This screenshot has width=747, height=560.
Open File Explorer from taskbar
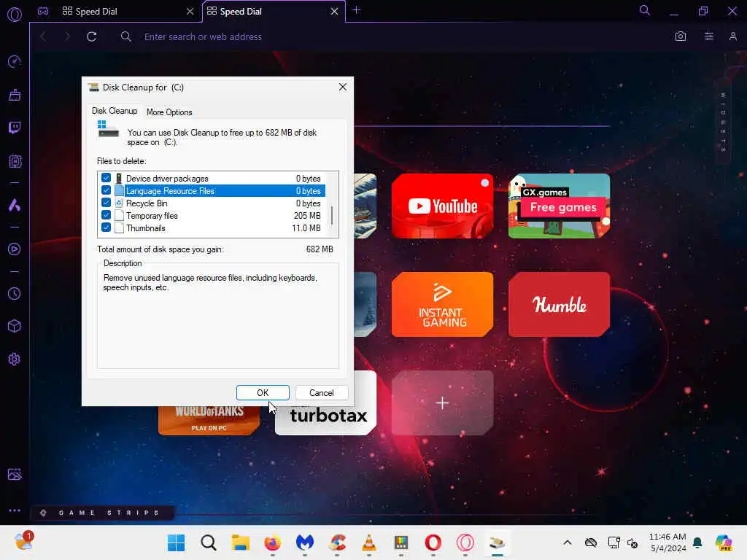[241, 542]
